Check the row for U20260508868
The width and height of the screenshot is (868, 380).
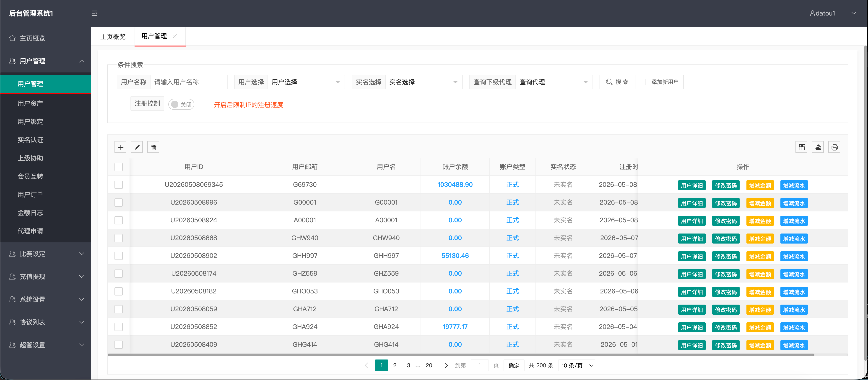(x=119, y=238)
